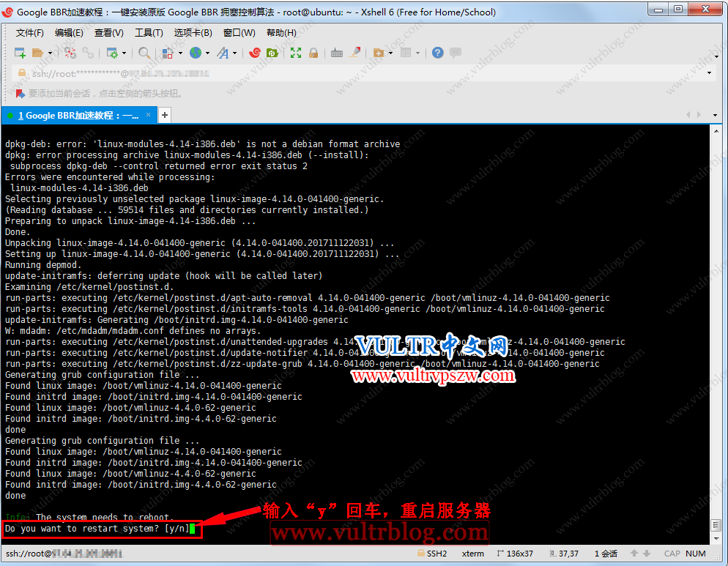Expand the session properties dropdown arrow
The height and width of the screenshot is (566, 728).
pyautogui.click(x=124, y=53)
